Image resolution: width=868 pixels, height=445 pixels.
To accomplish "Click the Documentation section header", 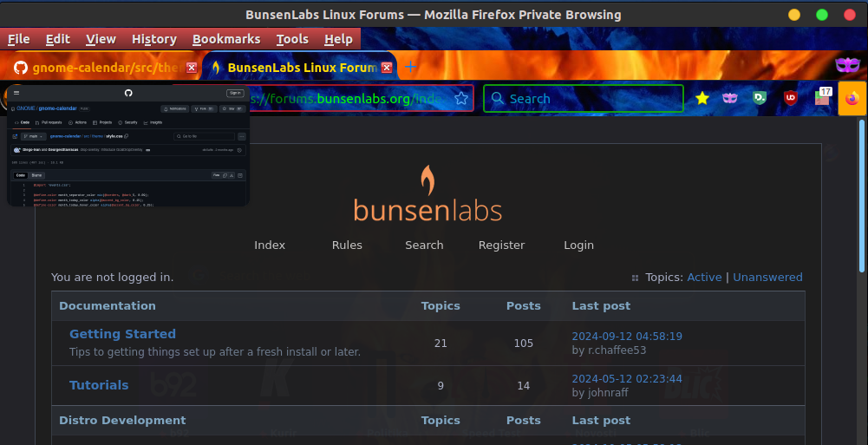I will (108, 306).
